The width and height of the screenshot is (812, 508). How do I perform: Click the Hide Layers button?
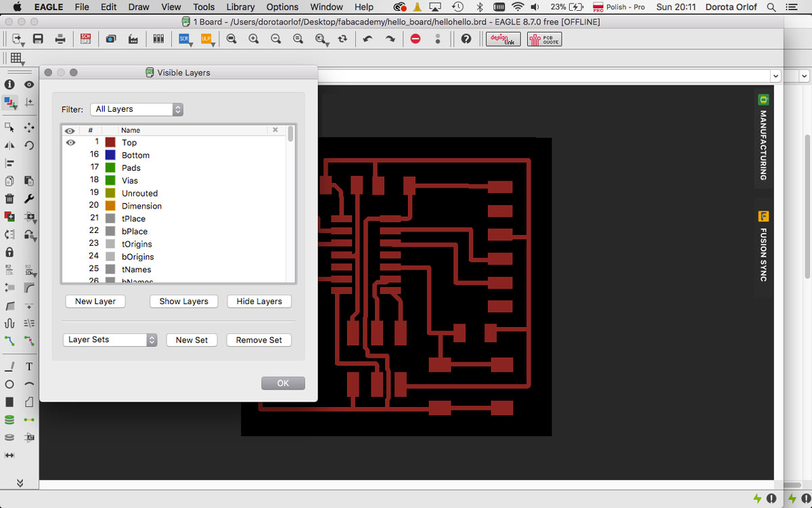point(259,301)
